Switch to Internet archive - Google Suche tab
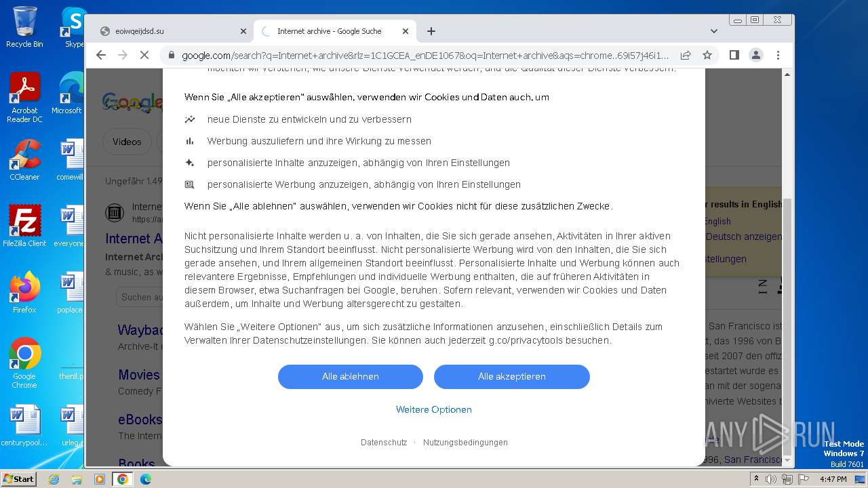Viewport: 868px width, 488px height. pyautogui.click(x=334, y=31)
